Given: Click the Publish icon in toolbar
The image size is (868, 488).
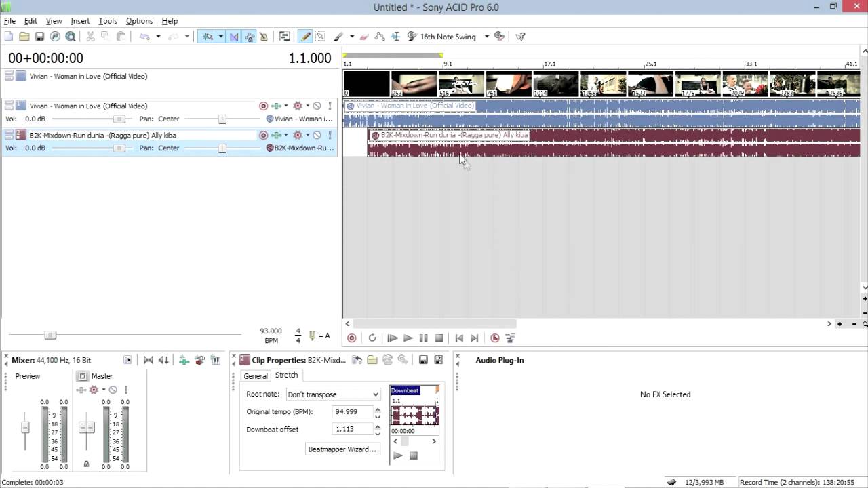Looking at the screenshot, I should (x=55, y=37).
